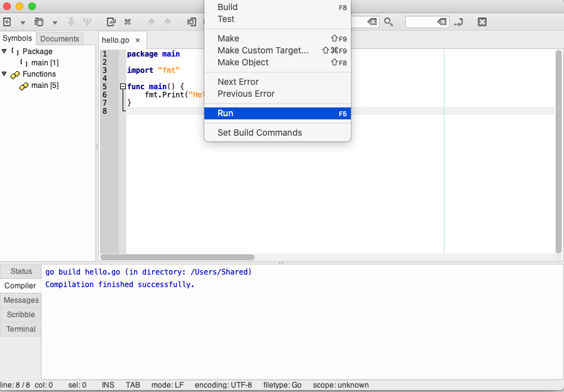Image resolution: width=564 pixels, height=392 pixels.
Task: Click the TAB indicator in status bar
Action: click(133, 385)
